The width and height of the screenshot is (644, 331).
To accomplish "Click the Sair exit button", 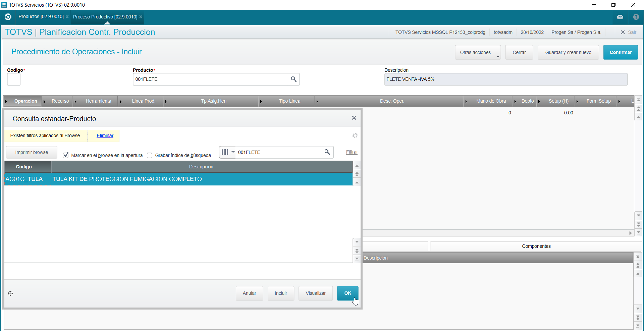I will (x=628, y=32).
